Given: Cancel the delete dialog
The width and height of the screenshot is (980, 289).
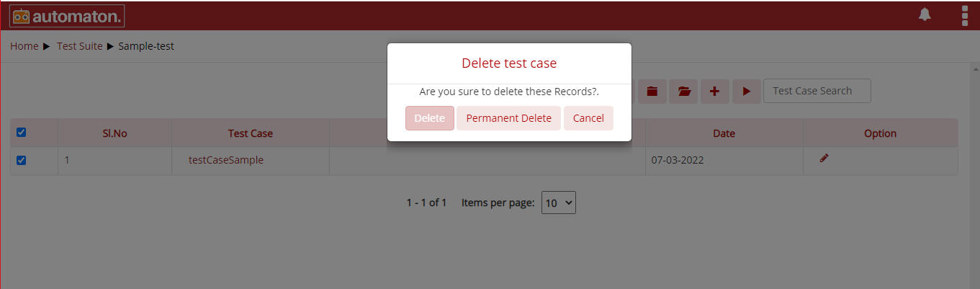Looking at the screenshot, I should point(588,118).
